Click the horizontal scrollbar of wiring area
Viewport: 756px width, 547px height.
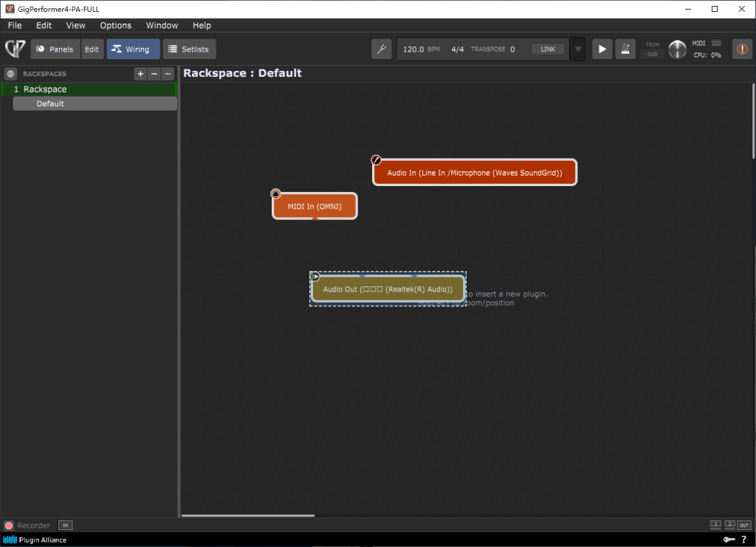coord(248,515)
